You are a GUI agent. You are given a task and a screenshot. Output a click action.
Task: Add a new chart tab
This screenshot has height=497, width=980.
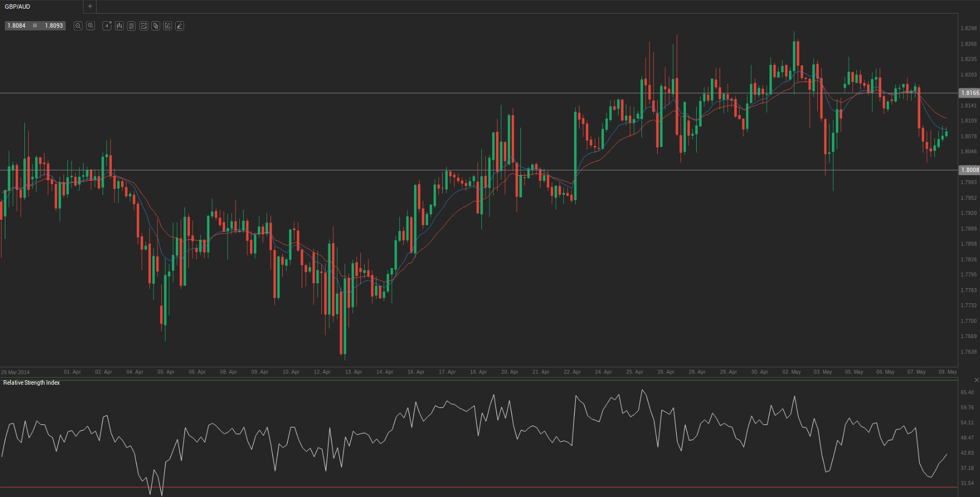pos(90,7)
